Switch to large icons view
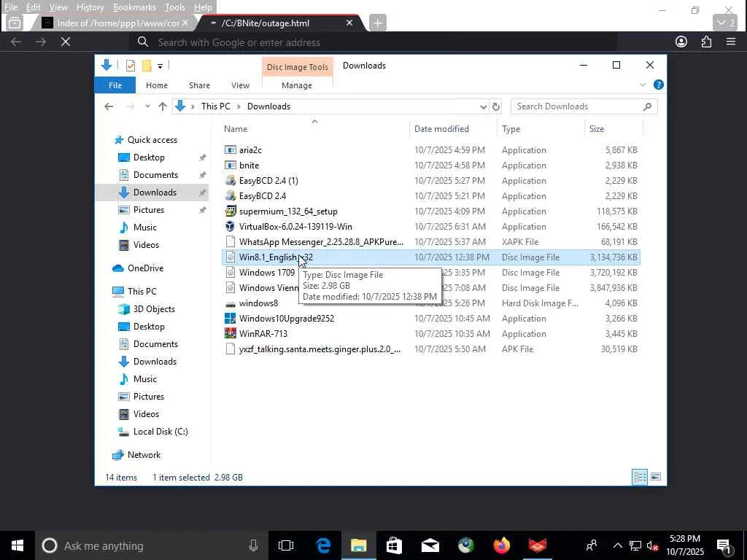Viewport: 747px width, 560px height. click(656, 477)
